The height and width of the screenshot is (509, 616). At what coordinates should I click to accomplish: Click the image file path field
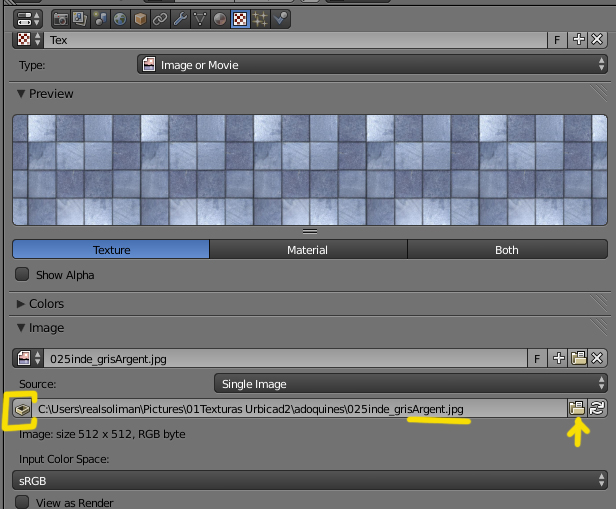(x=299, y=409)
